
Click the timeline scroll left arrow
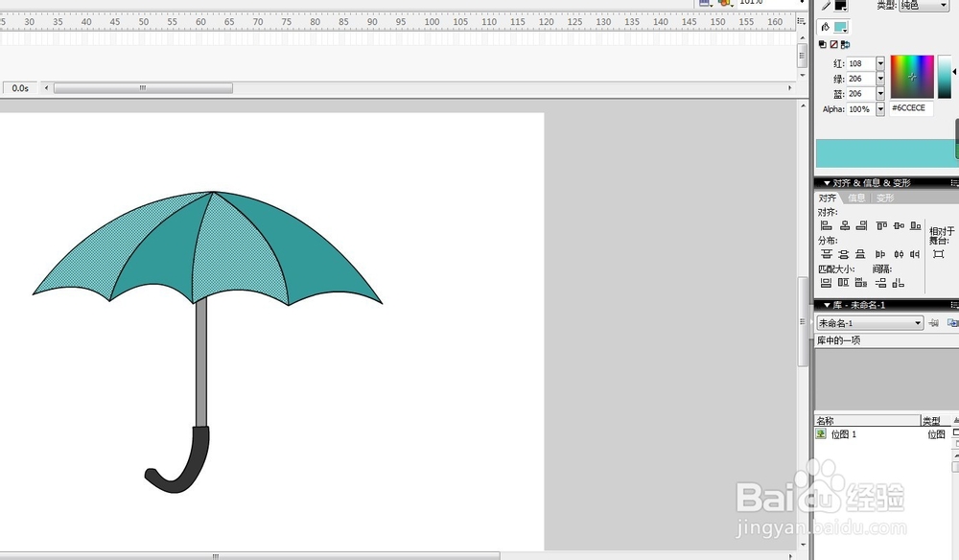coord(46,88)
